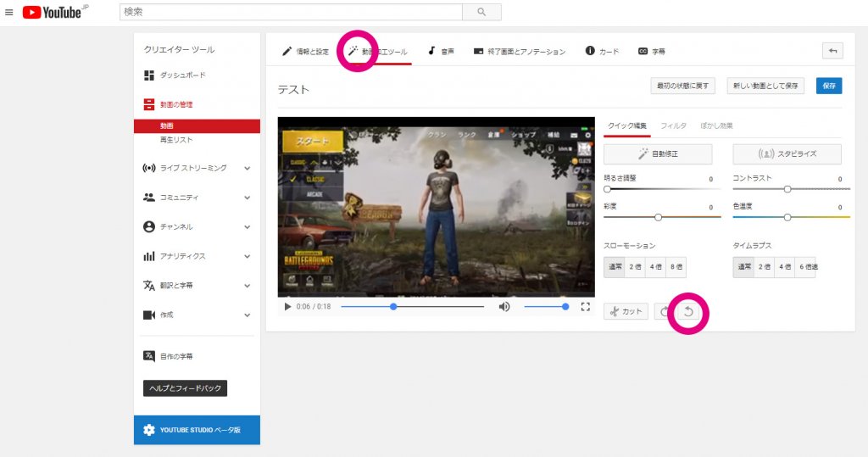
Task: Expand 作成 chevron
Action: coord(248,315)
